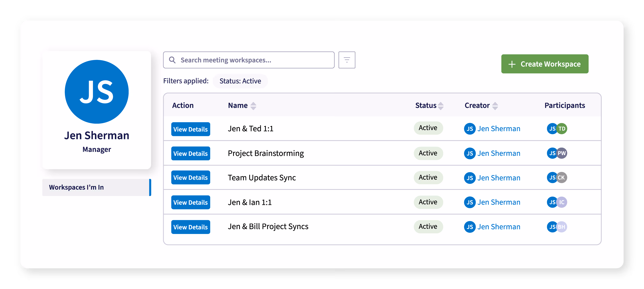Click Create Workspace button
This screenshot has width=644, height=289.
click(544, 64)
